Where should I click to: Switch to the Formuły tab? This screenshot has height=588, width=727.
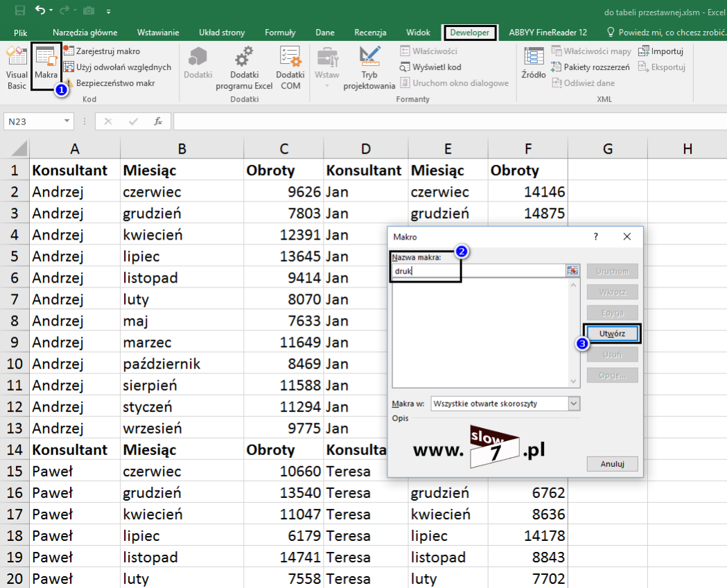click(280, 33)
